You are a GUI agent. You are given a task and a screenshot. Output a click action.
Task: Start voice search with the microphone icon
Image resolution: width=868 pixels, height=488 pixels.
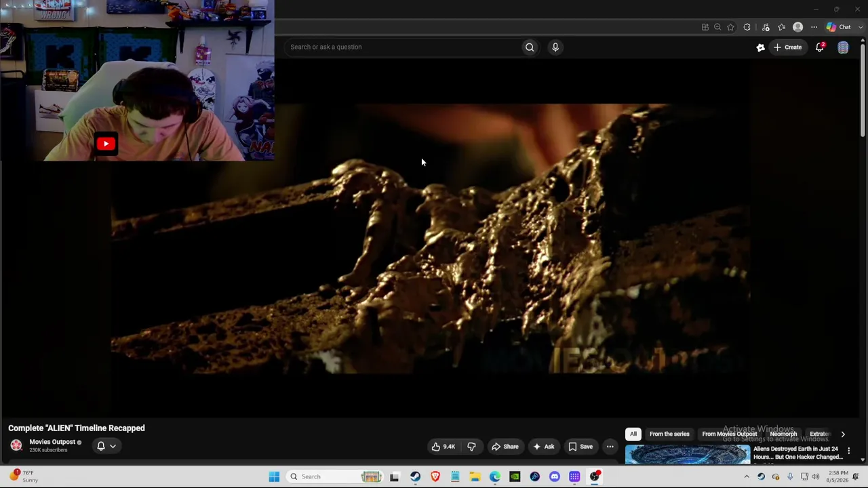point(555,47)
